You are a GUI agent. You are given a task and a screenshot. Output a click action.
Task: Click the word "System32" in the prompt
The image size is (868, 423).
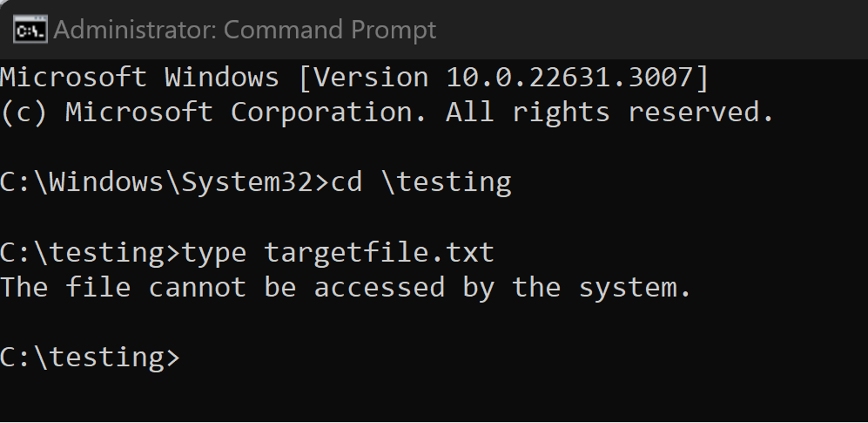click(x=247, y=182)
